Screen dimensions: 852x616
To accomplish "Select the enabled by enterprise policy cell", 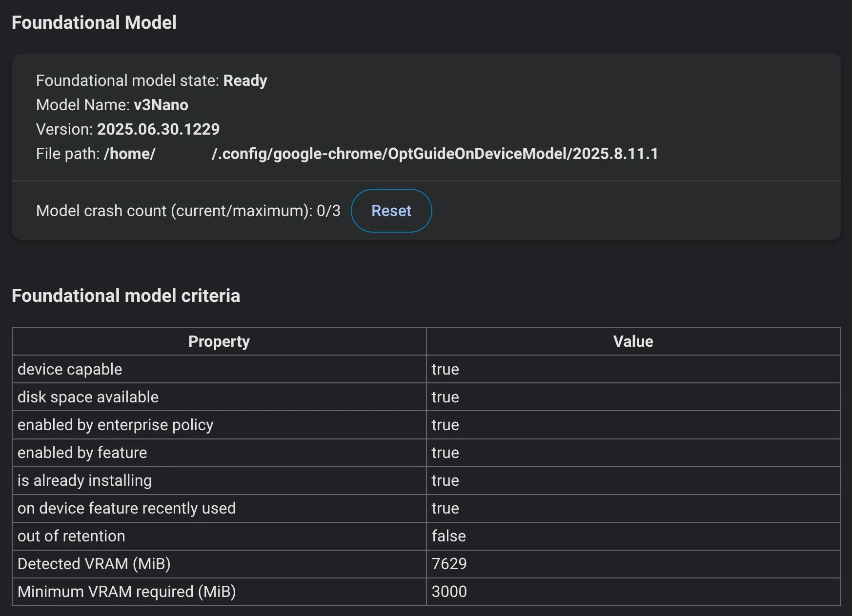I will (x=115, y=425).
